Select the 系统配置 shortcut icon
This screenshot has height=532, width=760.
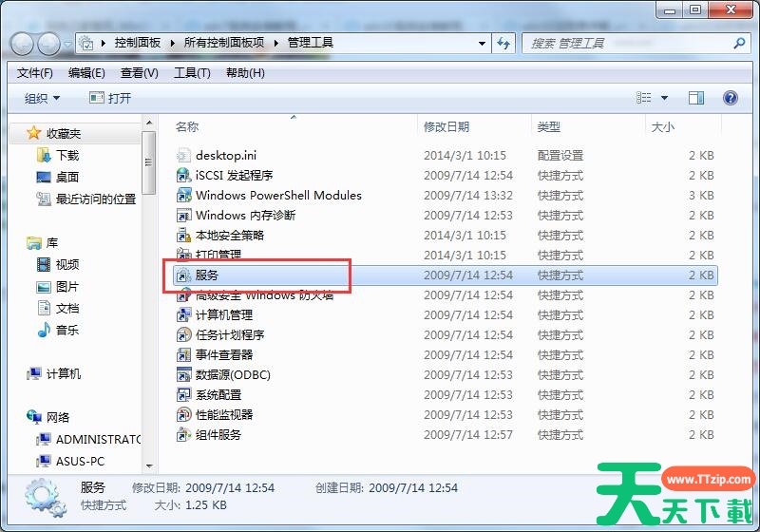[x=183, y=395]
